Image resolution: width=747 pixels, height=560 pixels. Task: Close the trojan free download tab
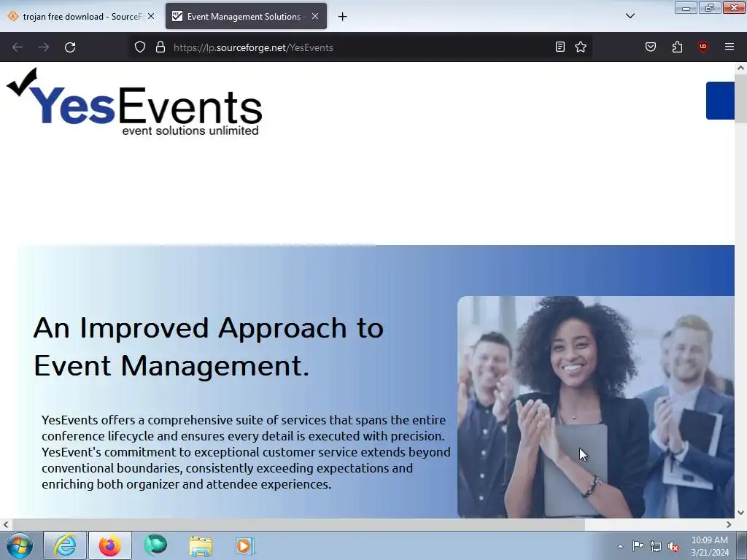[x=151, y=16]
